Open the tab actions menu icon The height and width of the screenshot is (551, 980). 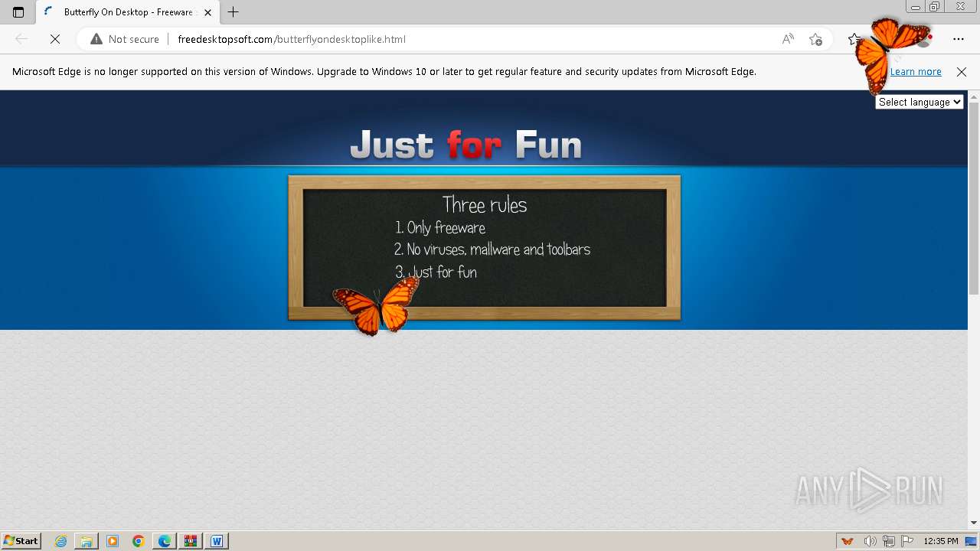tap(18, 12)
